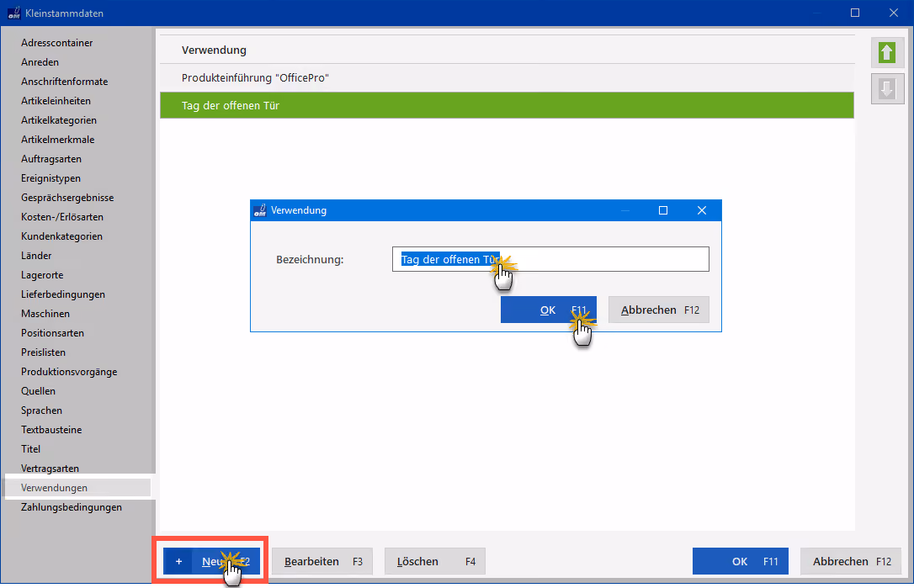This screenshot has width=914, height=588.
Task: Select Sprachen in the sidebar
Action: pos(41,411)
